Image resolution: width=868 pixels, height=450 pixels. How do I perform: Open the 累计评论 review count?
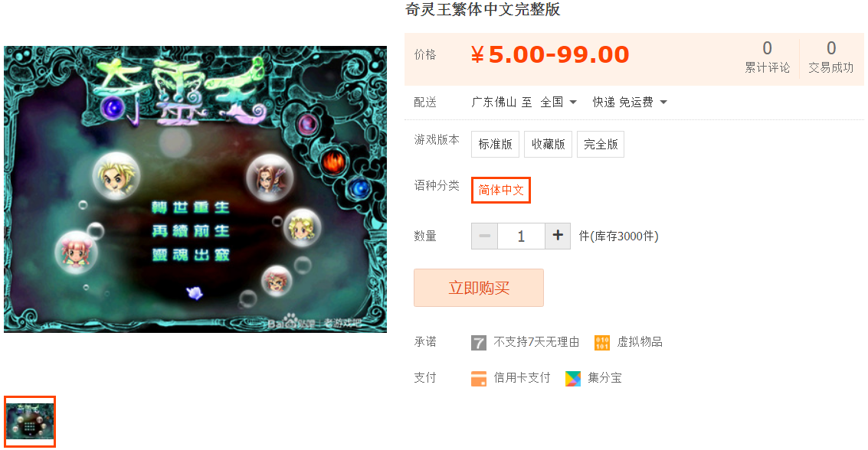point(767,57)
